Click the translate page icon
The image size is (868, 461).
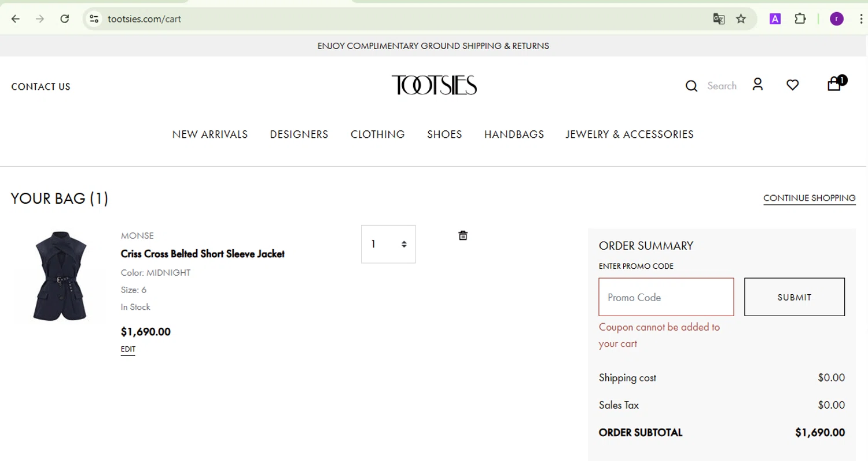coord(719,19)
